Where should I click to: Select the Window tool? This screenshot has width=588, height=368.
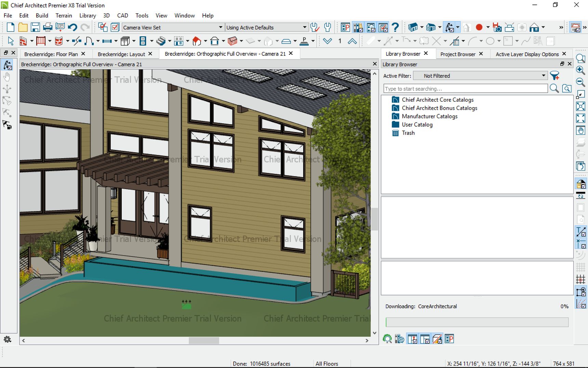pos(107,41)
